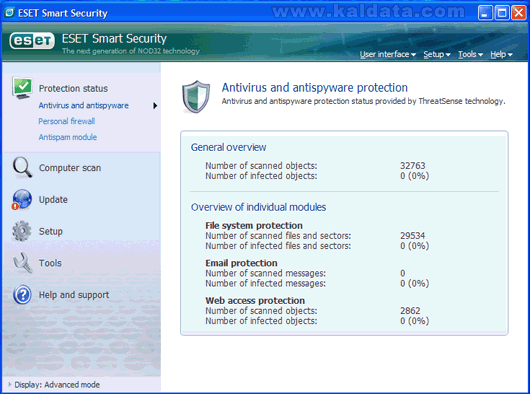Open Personal firewall status link
Viewport: 530px width, 394px height.
coord(67,121)
